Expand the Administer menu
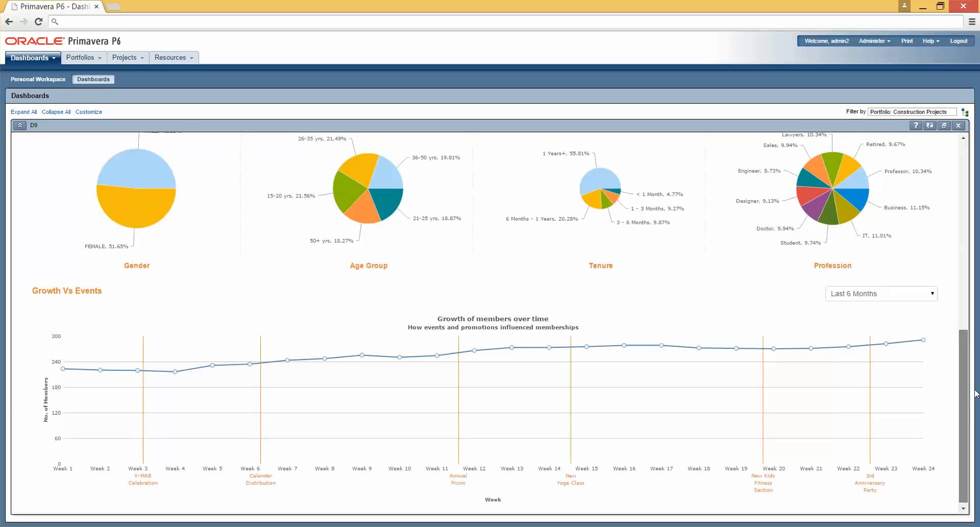The height and width of the screenshot is (527, 980). [x=874, y=41]
